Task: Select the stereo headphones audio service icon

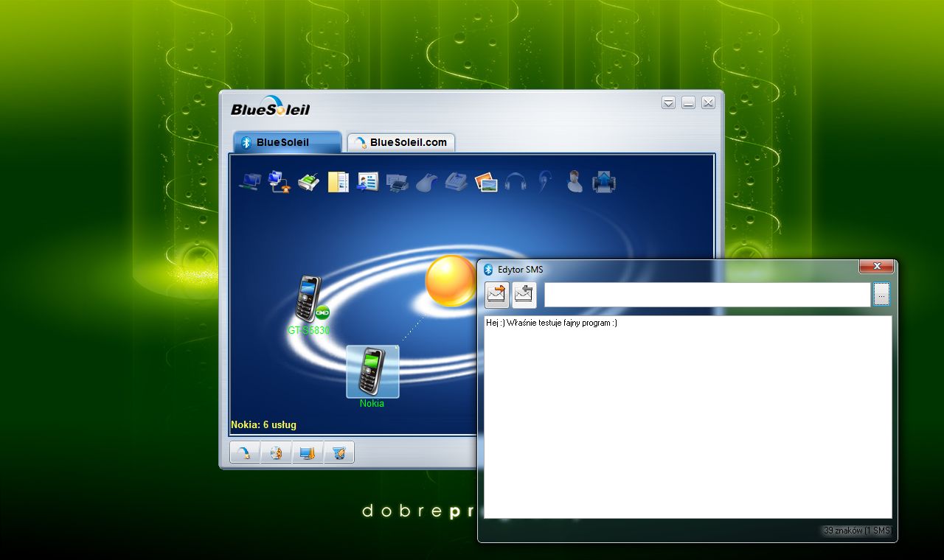Action: [x=516, y=181]
